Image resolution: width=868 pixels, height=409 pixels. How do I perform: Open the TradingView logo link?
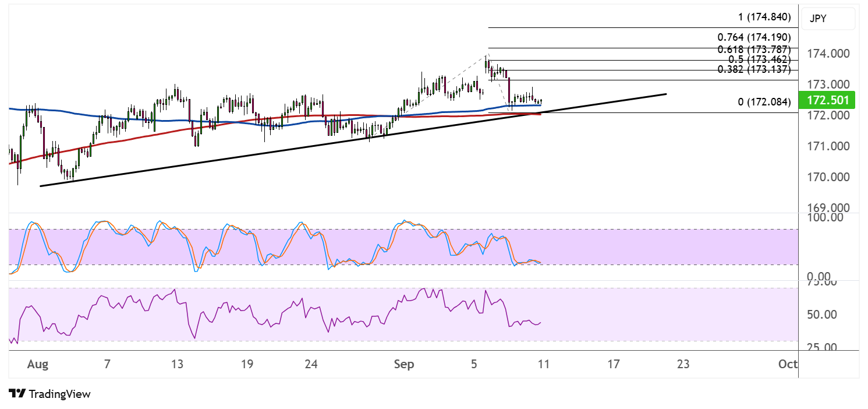(50, 394)
